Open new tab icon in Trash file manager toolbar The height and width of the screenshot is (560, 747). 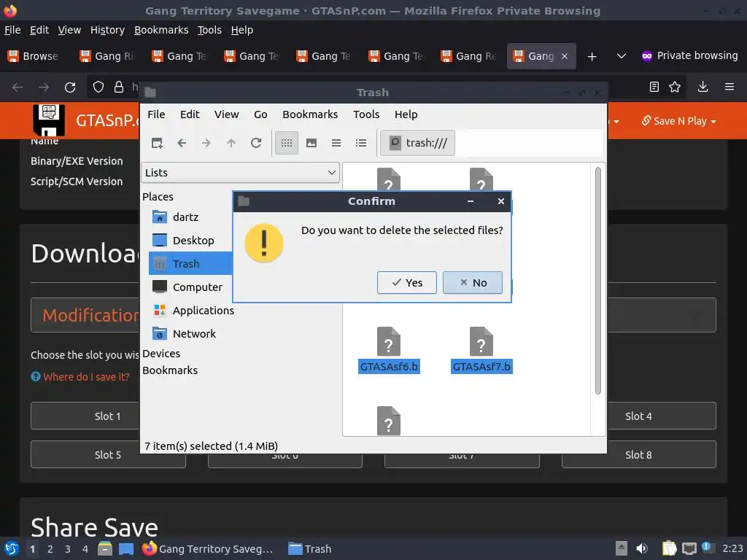coord(157,143)
